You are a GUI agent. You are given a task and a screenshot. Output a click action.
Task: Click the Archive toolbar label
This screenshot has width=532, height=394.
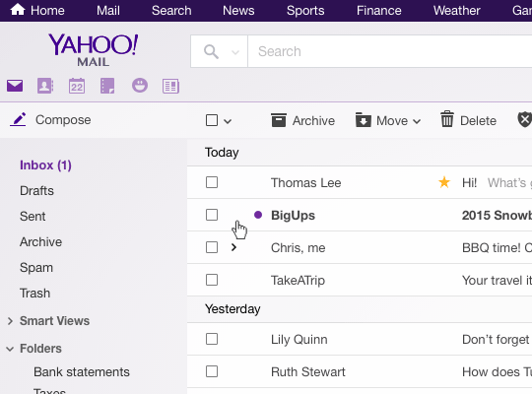tap(313, 121)
